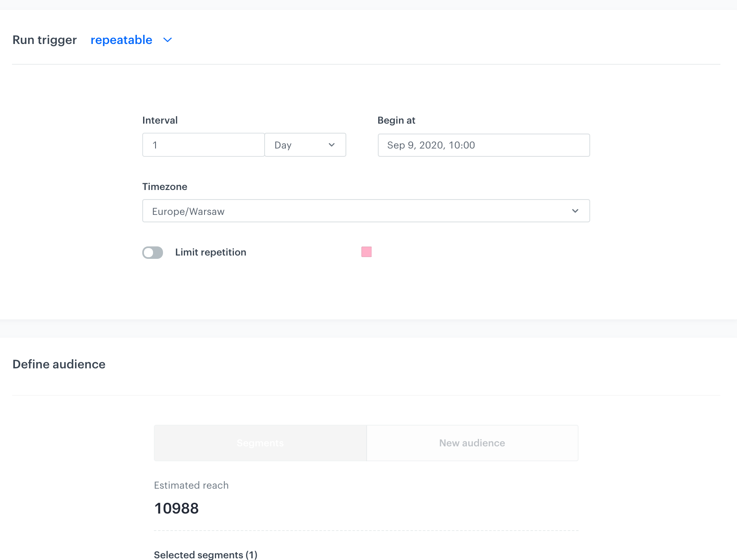Select the Segments tab
Image resolution: width=737 pixels, height=560 pixels.
point(260,443)
